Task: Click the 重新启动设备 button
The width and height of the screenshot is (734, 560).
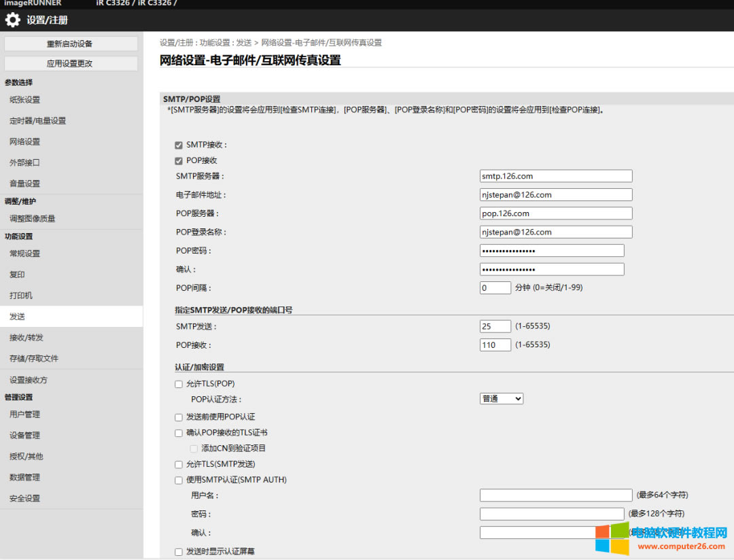Action: coord(71,43)
